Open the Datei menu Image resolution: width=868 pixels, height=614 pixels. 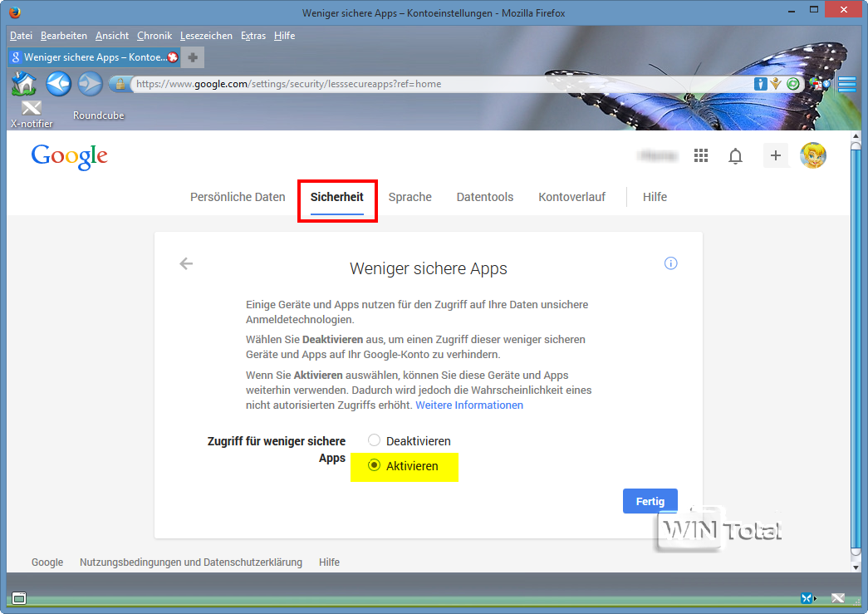(21, 36)
